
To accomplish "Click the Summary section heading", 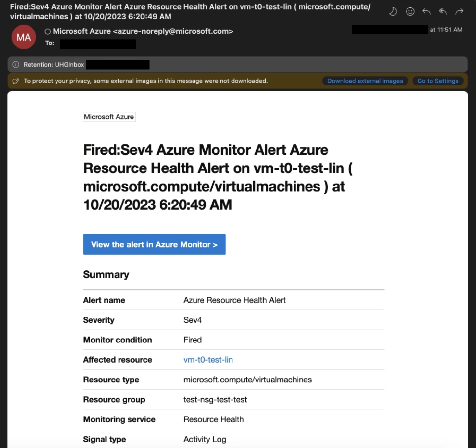I will point(106,275).
